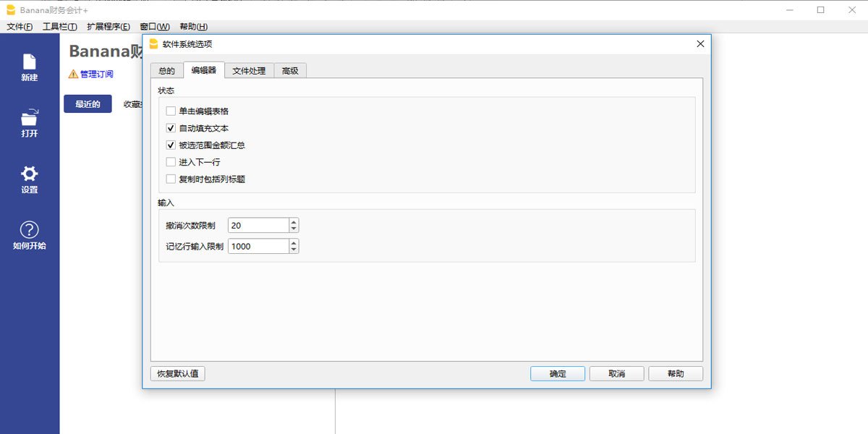This screenshot has width=868, height=434.
Task: Switch to the 总的 tab
Action: pyautogui.click(x=166, y=71)
